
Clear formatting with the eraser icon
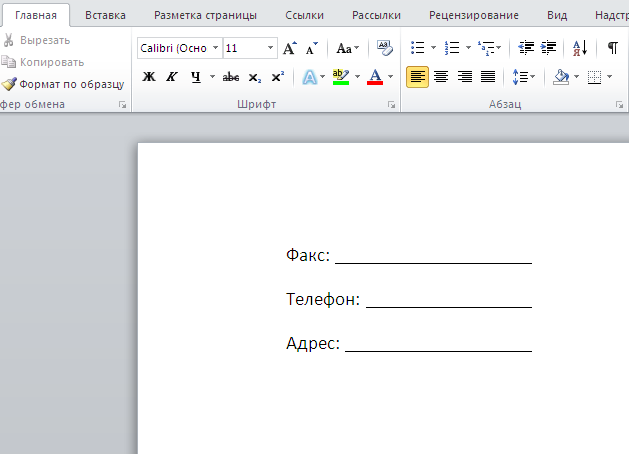pyautogui.click(x=384, y=48)
